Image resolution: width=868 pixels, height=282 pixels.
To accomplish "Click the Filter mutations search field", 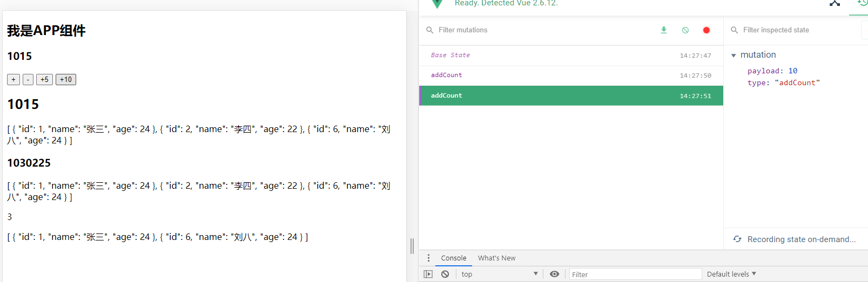I will point(543,30).
